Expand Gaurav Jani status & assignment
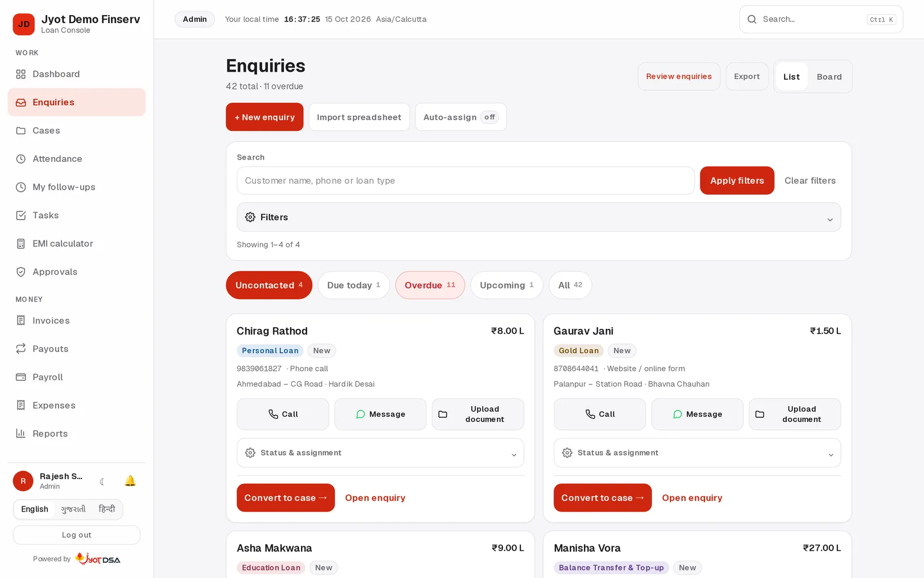This screenshot has width=924, height=578. pos(698,453)
